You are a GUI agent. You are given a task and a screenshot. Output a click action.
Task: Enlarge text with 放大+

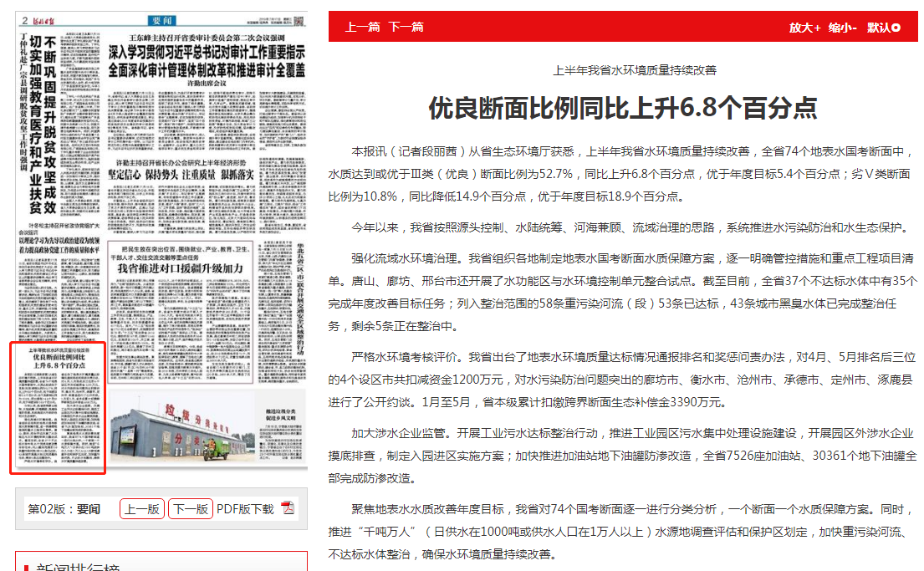[x=804, y=28]
